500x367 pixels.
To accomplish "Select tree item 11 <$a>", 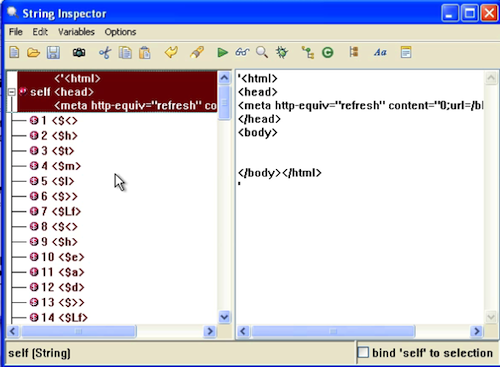I will (x=57, y=272).
